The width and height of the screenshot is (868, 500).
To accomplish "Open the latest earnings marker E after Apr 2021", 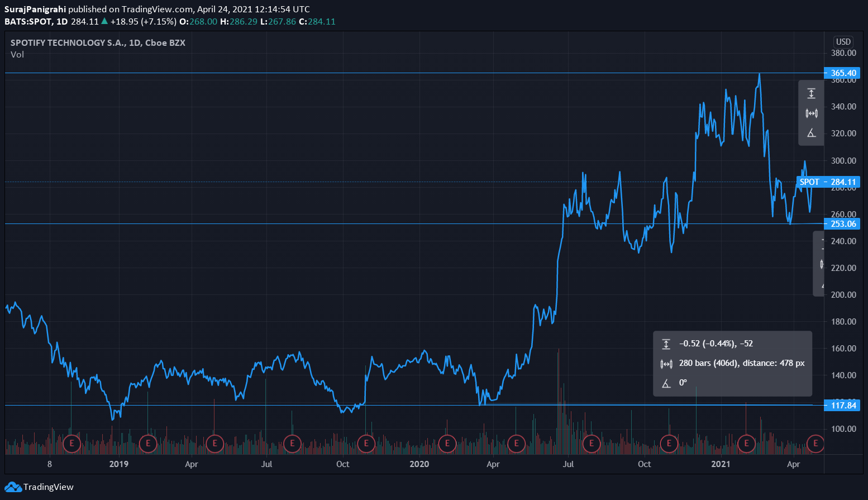I will click(x=815, y=444).
